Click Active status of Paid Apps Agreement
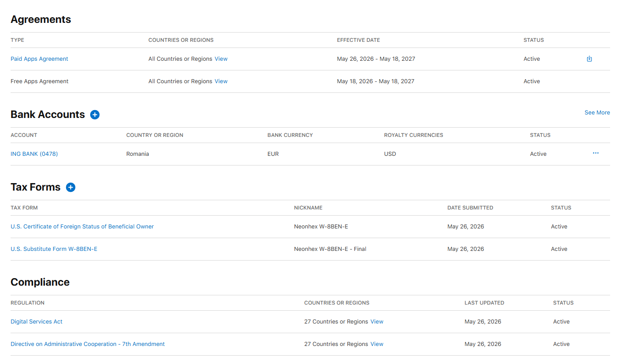This screenshot has height=364, width=644. (532, 59)
